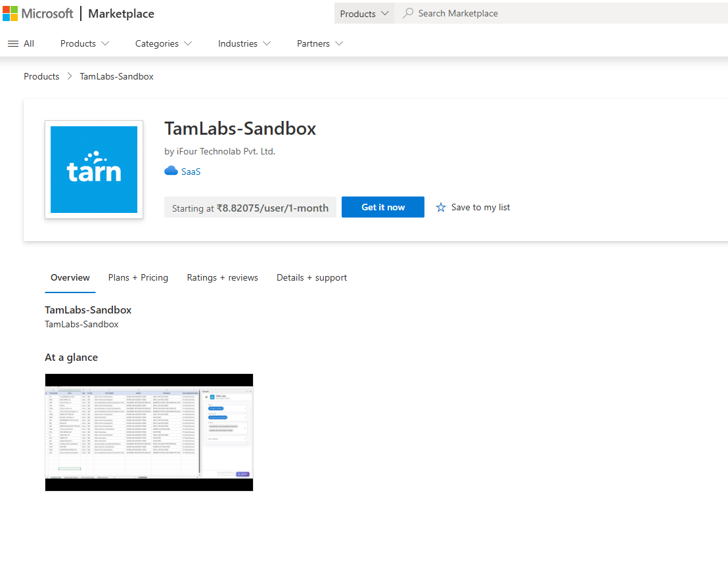This screenshot has width=728, height=579.
Task: Switch to Ratings + reviews tab
Action: click(x=222, y=277)
